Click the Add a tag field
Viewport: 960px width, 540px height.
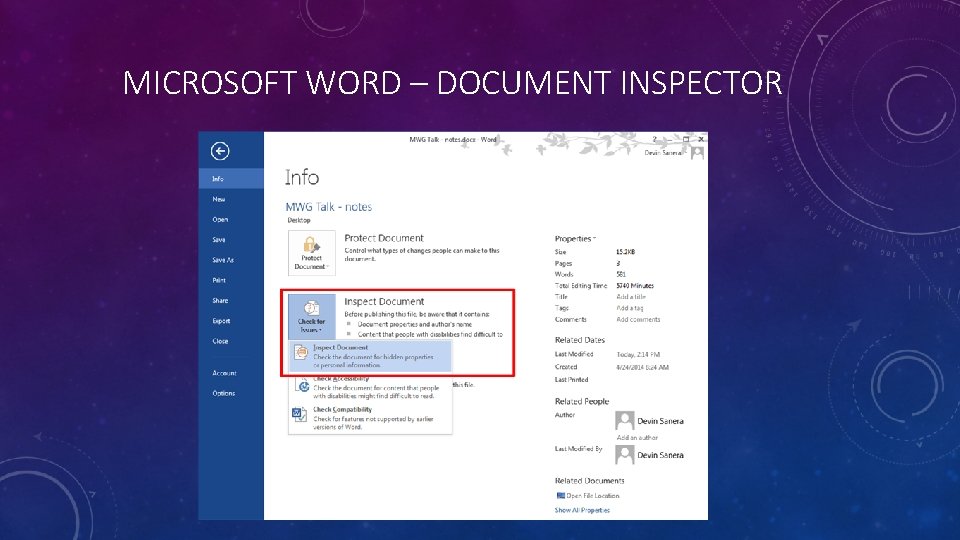629,308
